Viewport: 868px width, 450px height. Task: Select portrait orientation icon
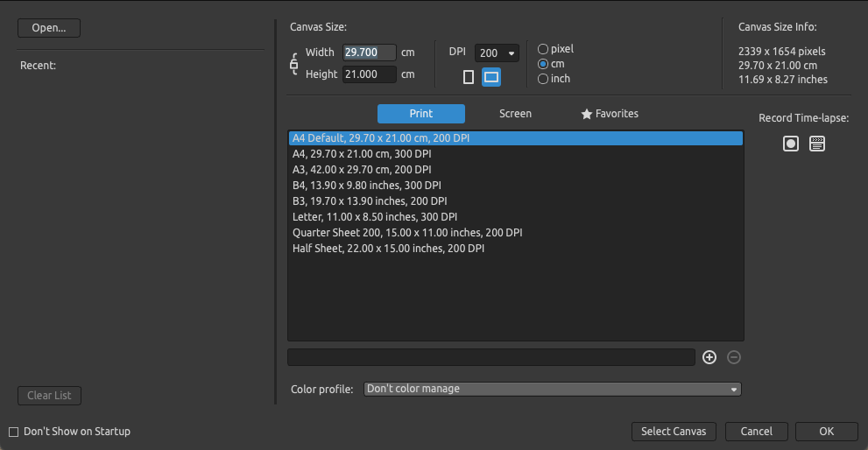[469, 77]
